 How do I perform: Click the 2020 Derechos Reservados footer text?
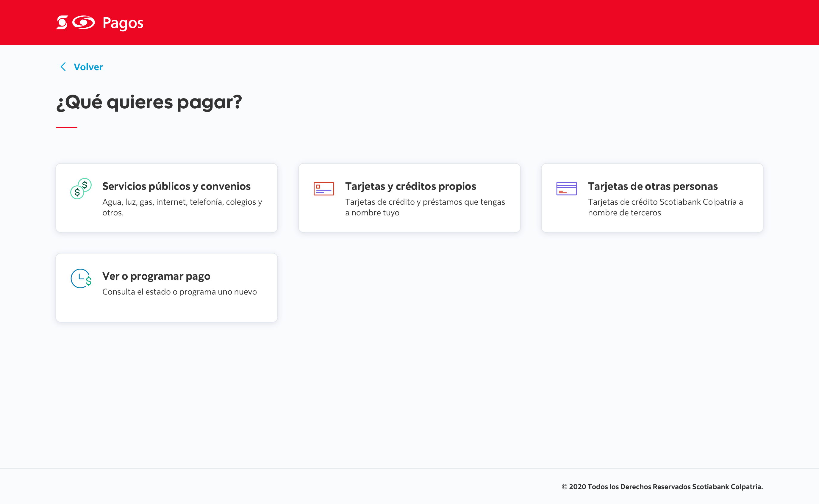pos(662,487)
